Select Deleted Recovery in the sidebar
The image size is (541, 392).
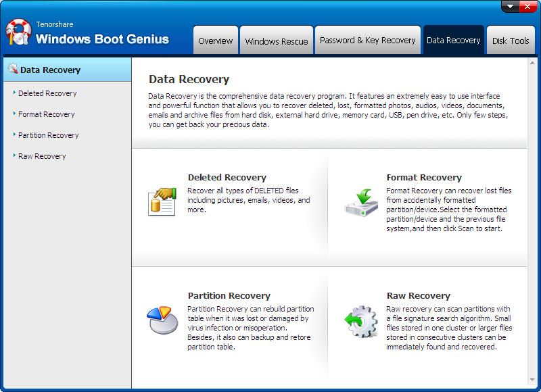click(47, 93)
